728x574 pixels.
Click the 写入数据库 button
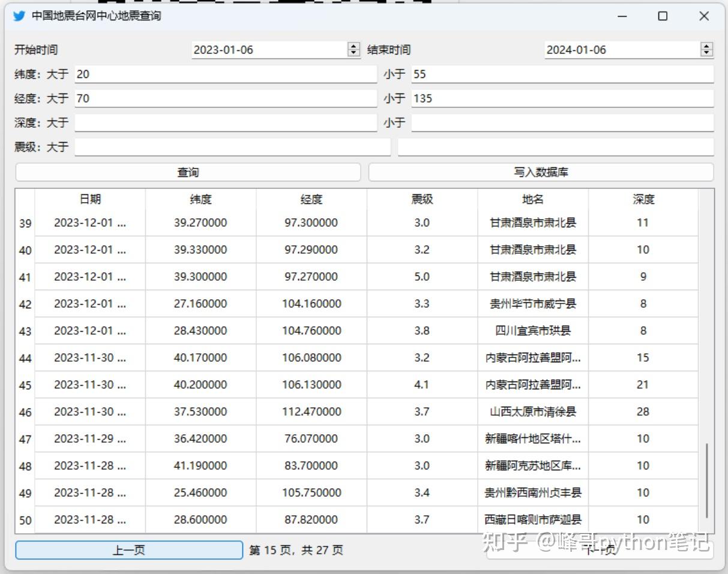[541, 172]
